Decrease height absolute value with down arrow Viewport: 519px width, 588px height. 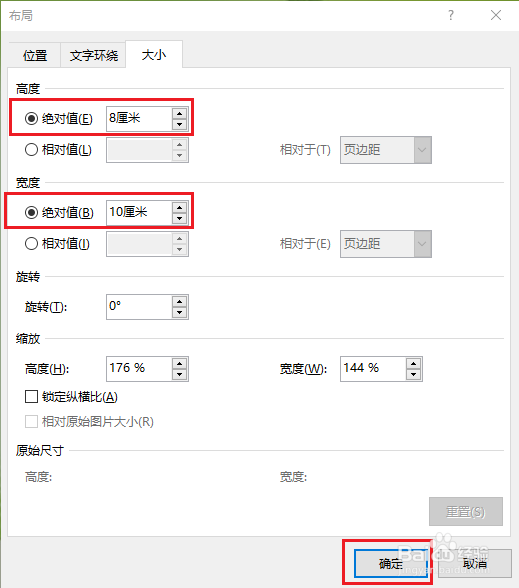point(180,124)
